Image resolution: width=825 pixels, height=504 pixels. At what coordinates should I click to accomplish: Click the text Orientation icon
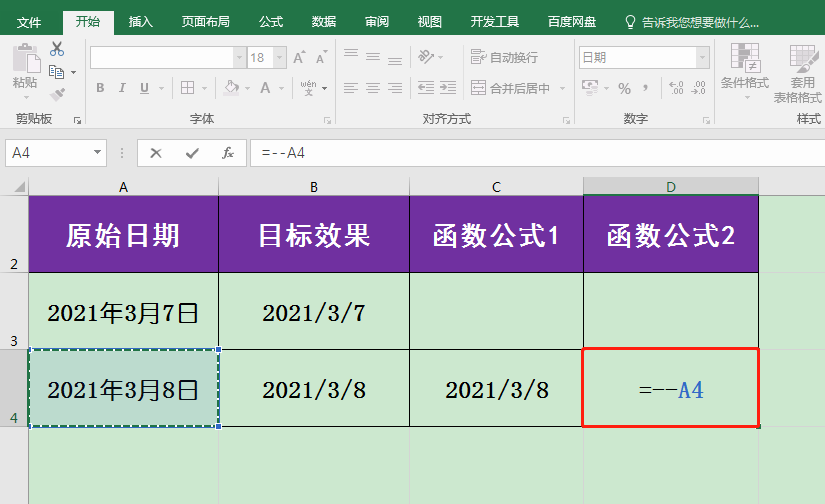click(426, 56)
